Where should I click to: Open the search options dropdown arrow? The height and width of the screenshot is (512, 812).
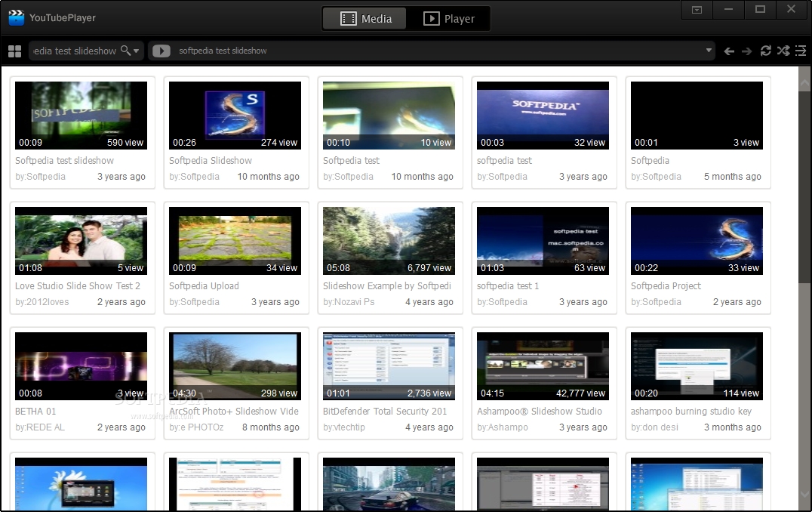point(136,51)
